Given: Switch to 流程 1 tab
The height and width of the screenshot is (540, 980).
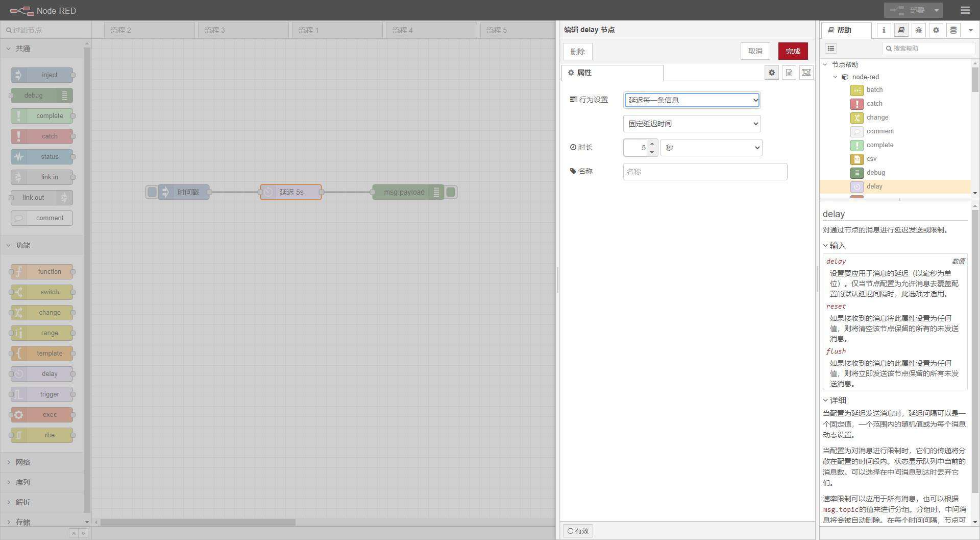Looking at the screenshot, I should [x=337, y=30].
